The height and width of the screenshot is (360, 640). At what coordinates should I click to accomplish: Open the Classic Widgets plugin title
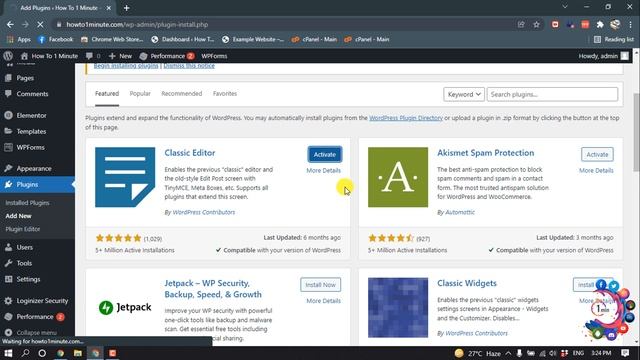point(467,283)
